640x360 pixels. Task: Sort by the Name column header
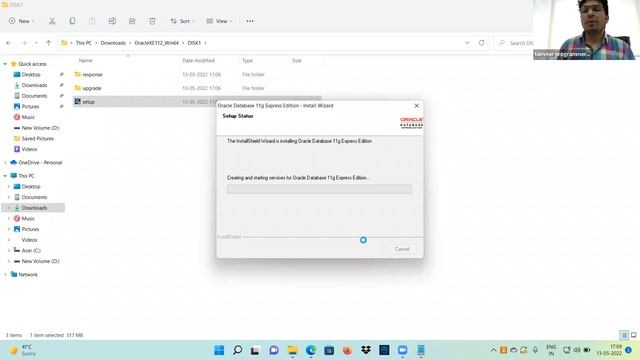point(85,60)
